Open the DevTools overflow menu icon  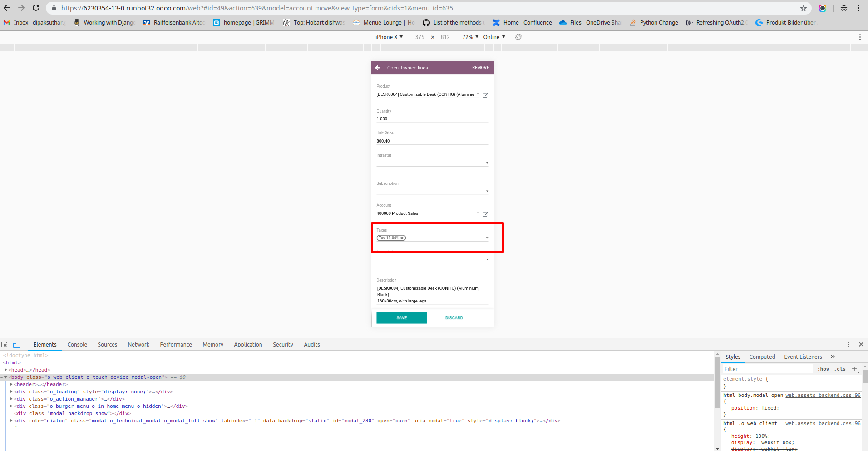tap(848, 344)
